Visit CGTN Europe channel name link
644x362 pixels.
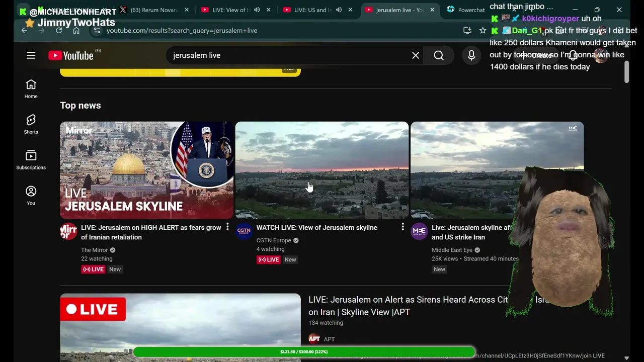point(274,240)
